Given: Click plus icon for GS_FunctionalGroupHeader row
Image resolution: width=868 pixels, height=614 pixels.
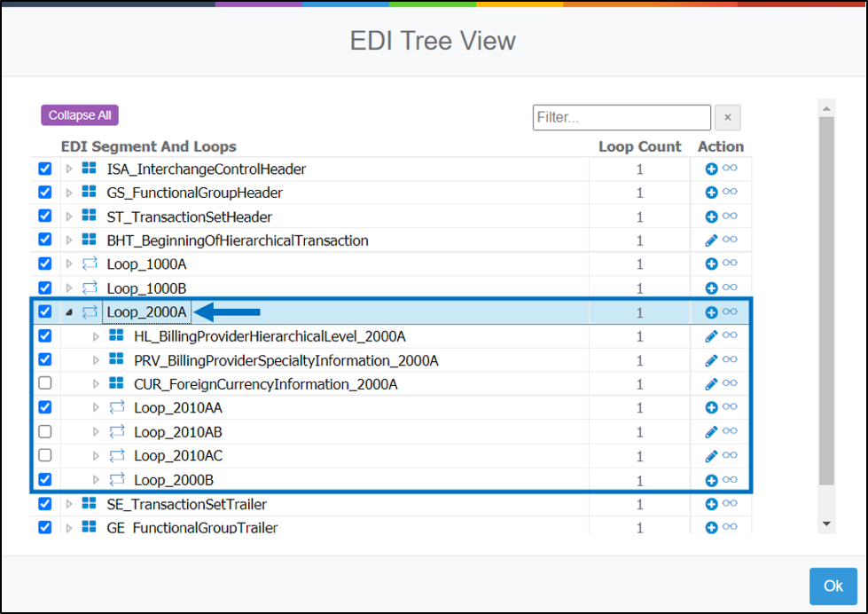Looking at the screenshot, I should click(x=711, y=193).
